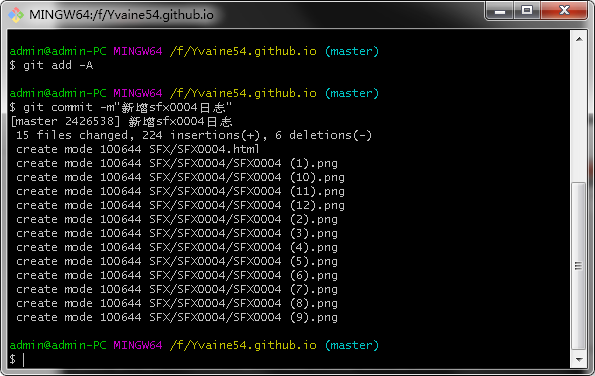The height and width of the screenshot is (376, 595).
Task: Click the SFX0004 (12).png output line
Action: coord(180,205)
